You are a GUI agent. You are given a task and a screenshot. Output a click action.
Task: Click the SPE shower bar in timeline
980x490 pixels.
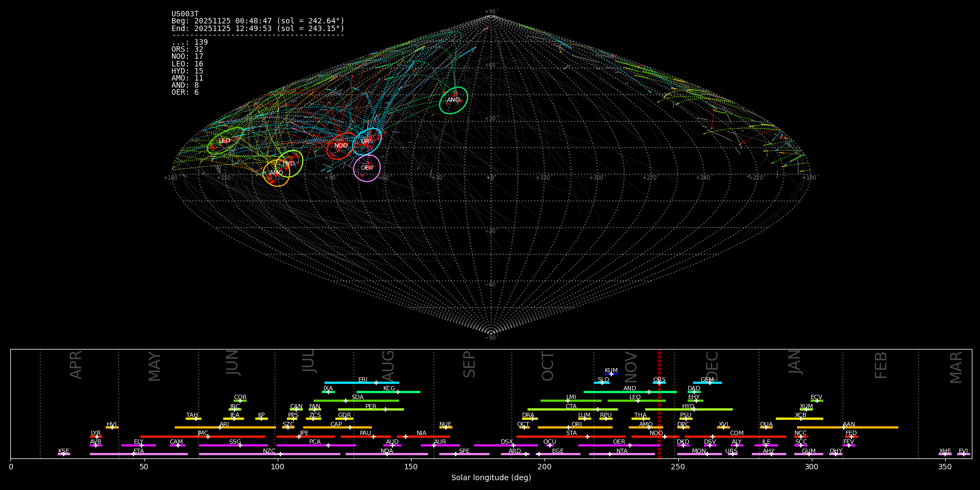(x=464, y=454)
